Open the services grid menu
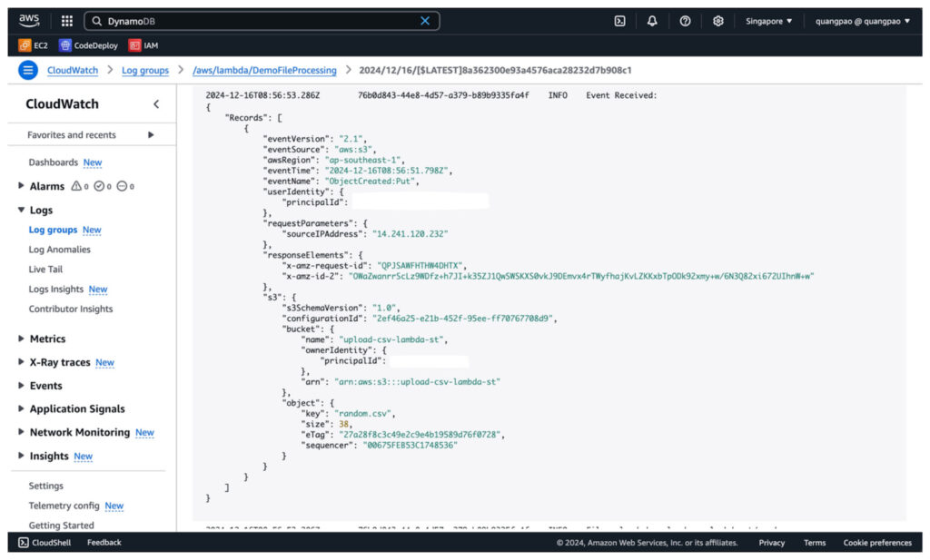The width and height of the screenshot is (930, 560). point(67,21)
